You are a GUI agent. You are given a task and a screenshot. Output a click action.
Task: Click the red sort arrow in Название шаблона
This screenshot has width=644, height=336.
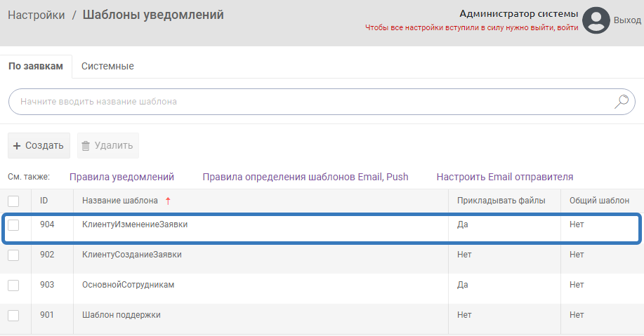pyautogui.click(x=168, y=201)
